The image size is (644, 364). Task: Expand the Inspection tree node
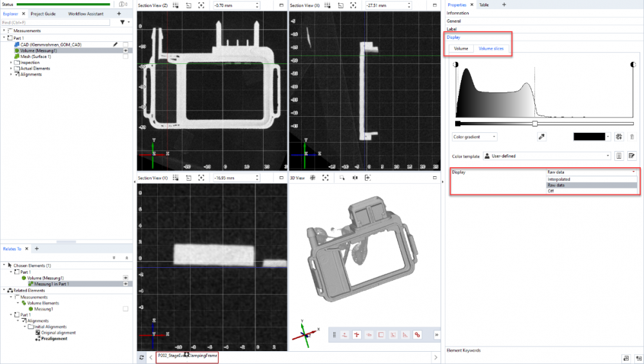click(x=11, y=63)
